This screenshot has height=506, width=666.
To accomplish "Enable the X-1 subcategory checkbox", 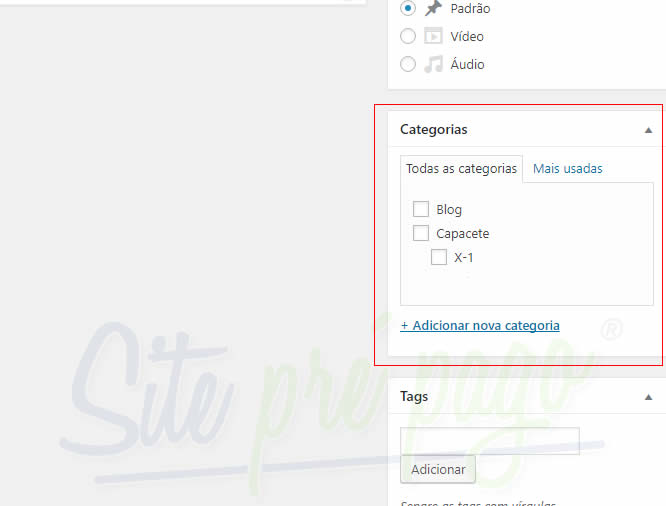I will (439, 257).
